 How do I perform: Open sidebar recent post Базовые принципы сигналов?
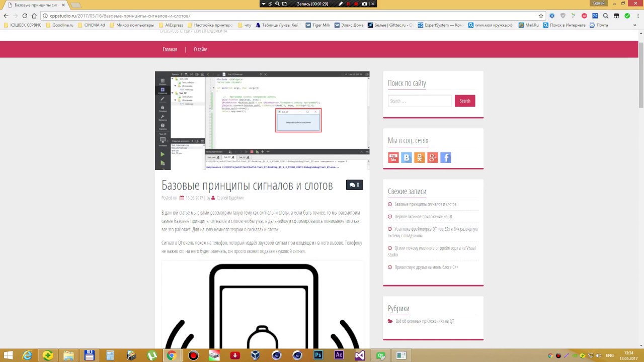[x=425, y=205]
